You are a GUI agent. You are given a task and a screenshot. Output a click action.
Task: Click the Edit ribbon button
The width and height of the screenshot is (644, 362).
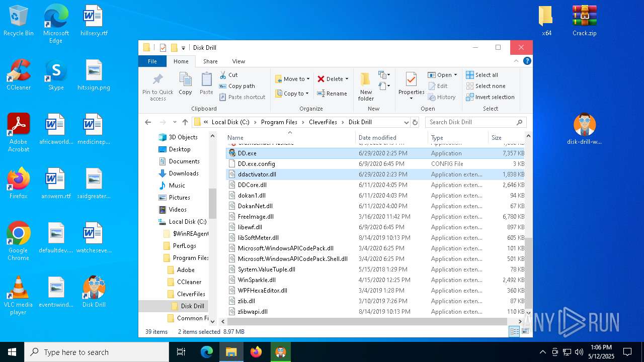tap(438, 86)
